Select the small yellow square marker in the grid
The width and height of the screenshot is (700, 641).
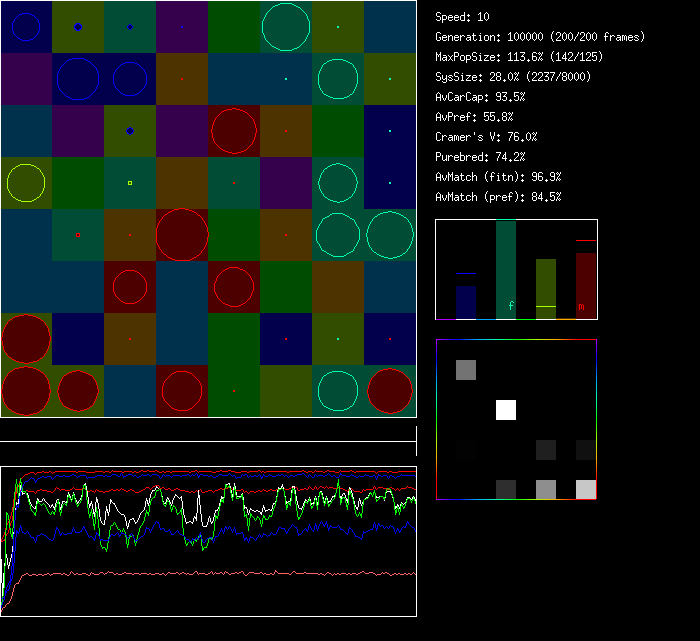(130, 183)
